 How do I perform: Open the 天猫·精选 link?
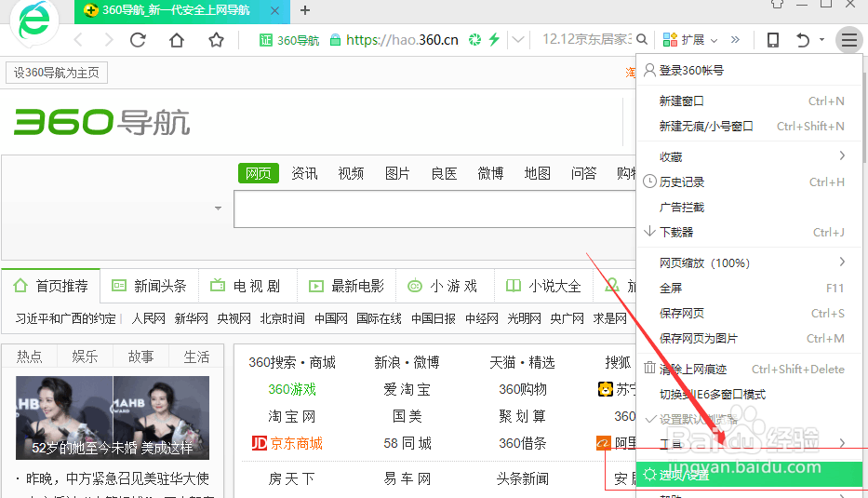pyautogui.click(x=522, y=362)
